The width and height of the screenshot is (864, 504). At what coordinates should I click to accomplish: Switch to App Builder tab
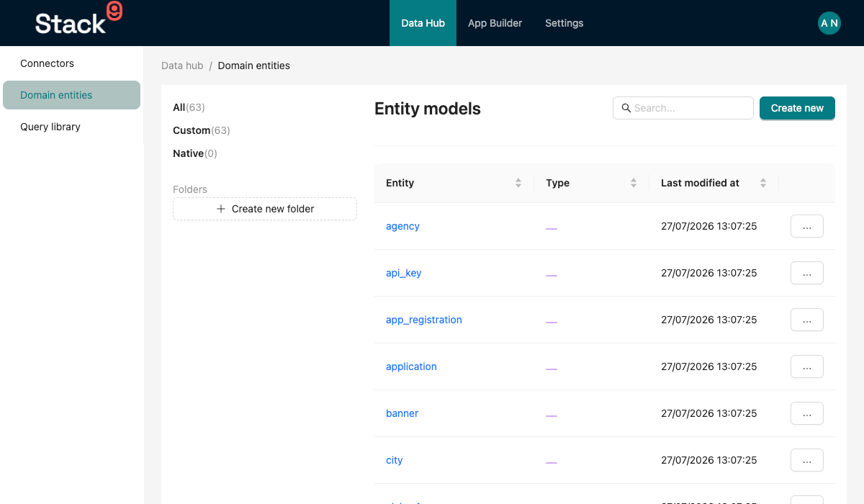point(495,23)
